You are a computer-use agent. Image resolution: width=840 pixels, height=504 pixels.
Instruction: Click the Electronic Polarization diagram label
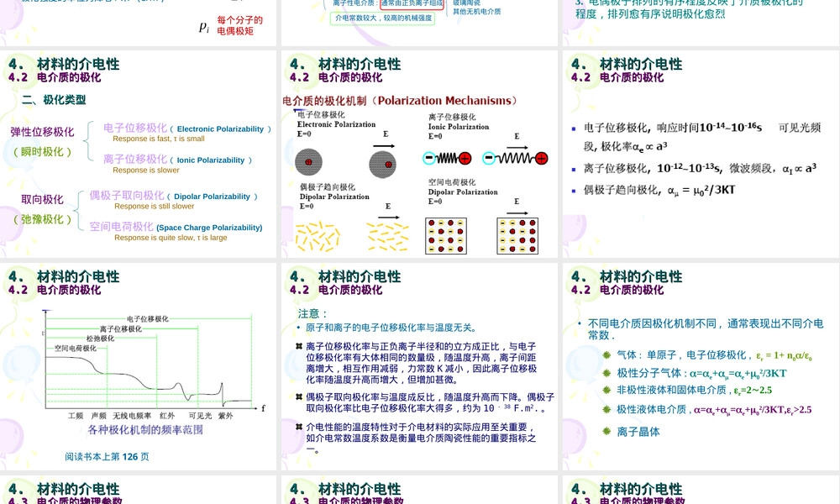(337, 124)
